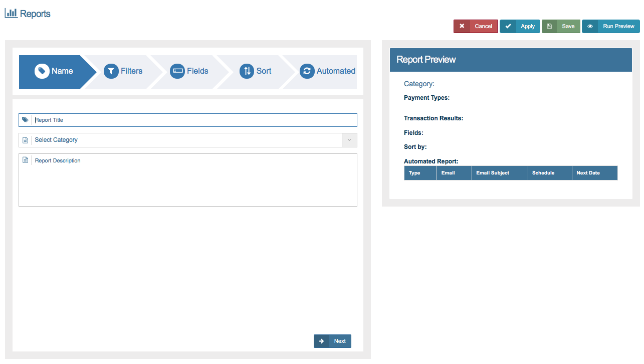Expand the category list using the chevron arrow
Viewport: 644px width, 364px height.
click(x=349, y=140)
